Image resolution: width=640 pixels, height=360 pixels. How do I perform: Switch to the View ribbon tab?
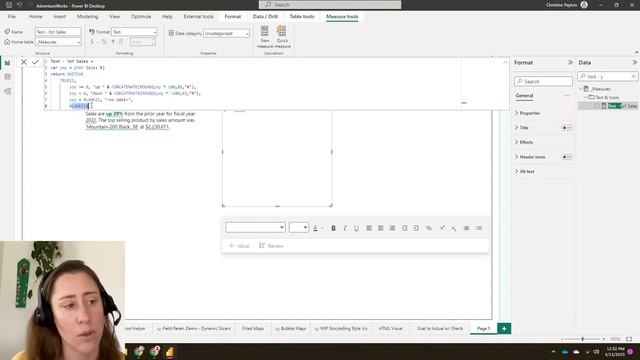point(115,17)
